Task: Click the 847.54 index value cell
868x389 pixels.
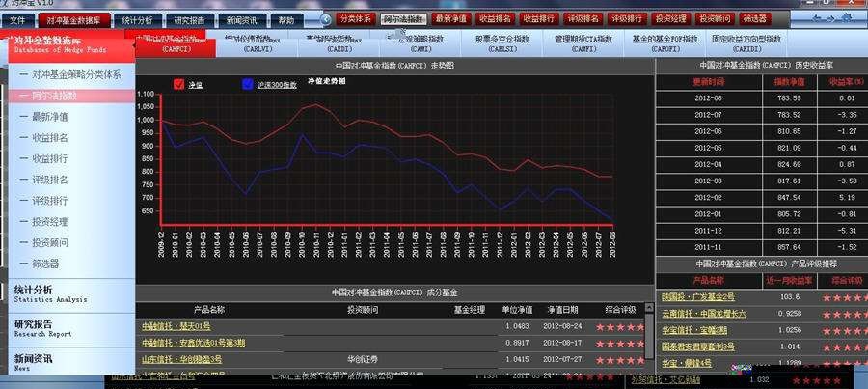Action: click(x=789, y=197)
